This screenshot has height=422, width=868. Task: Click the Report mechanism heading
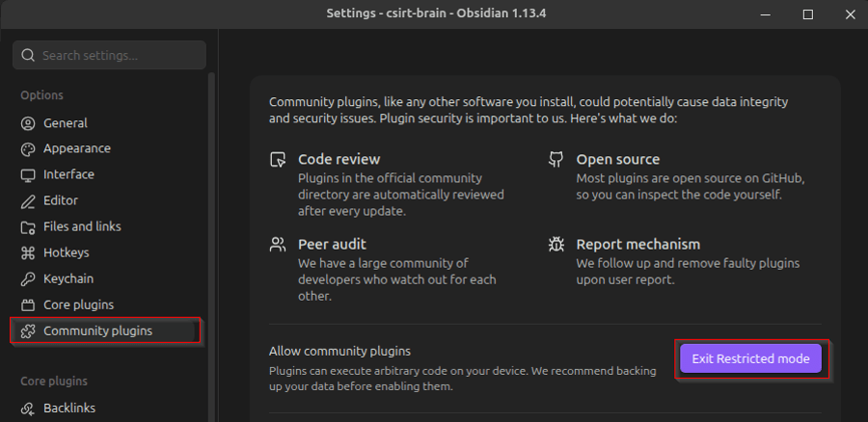[638, 244]
